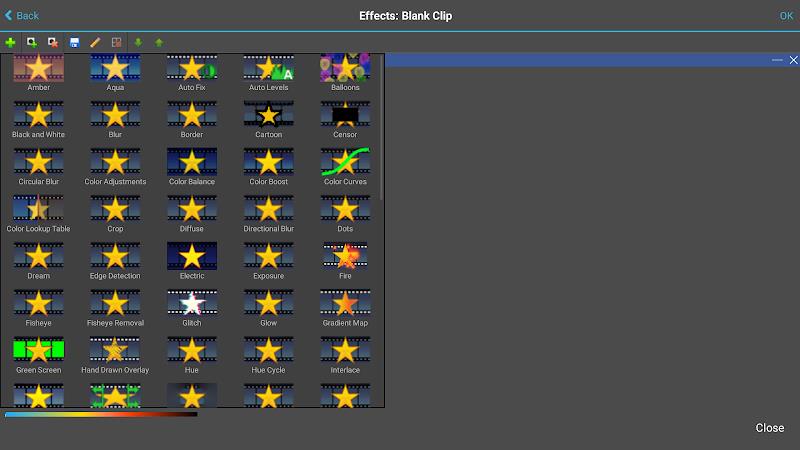The height and width of the screenshot is (450, 800).
Task: Choose the Fisheye Removal effect
Action: click(115, 309)
